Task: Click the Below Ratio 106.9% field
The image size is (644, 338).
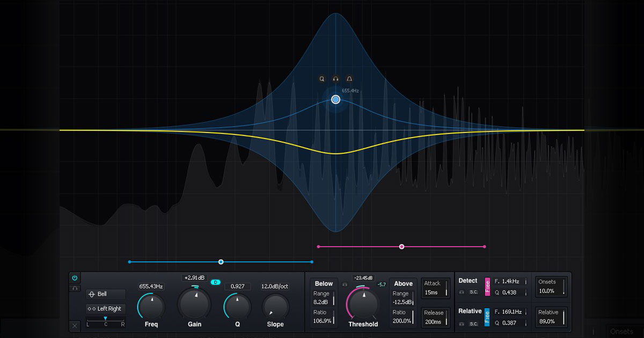Action: pos(324,317)
